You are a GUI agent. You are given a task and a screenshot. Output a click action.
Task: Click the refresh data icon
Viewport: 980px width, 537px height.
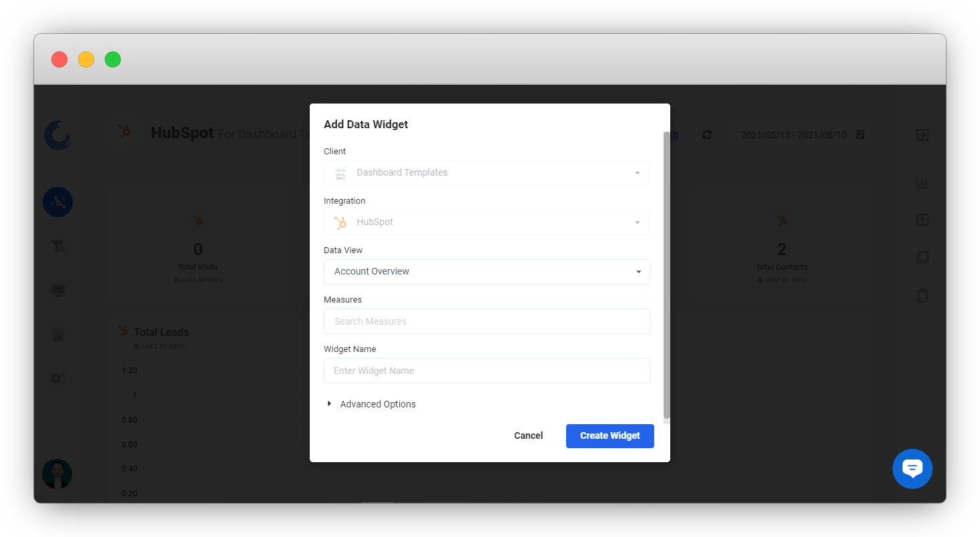[x=707, y=135]
